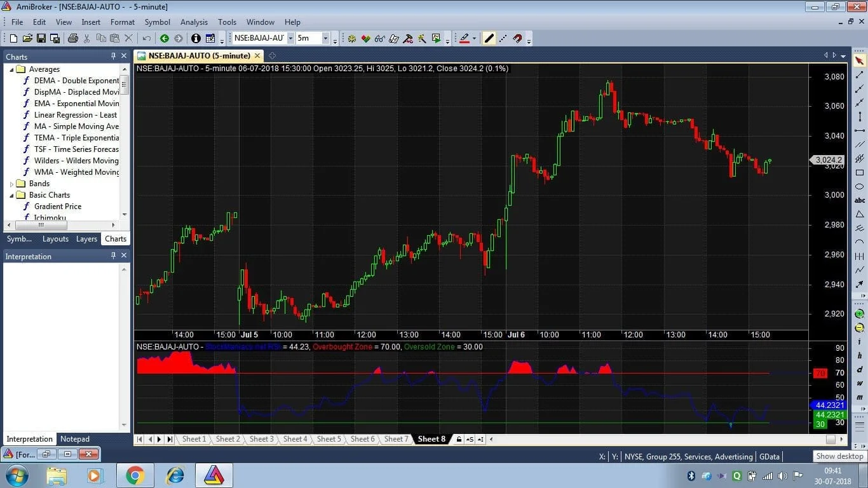Screen dimensions: 868x488
Task: Expand the Bands folder
Action: point(12,184)
